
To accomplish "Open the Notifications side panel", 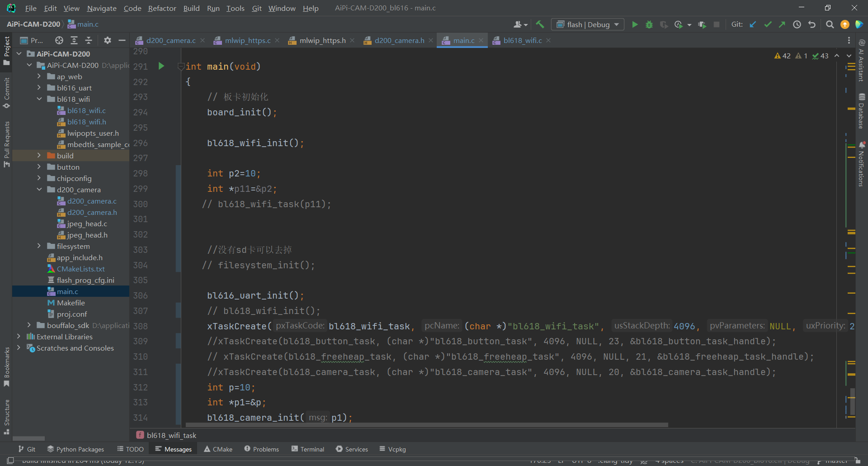I will [862, 164].
